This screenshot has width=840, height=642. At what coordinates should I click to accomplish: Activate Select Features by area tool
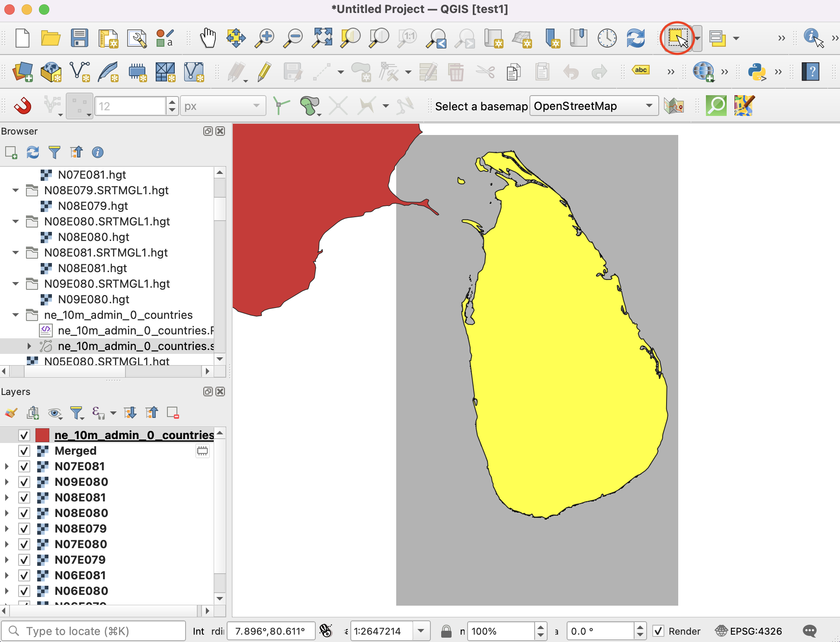677,38
